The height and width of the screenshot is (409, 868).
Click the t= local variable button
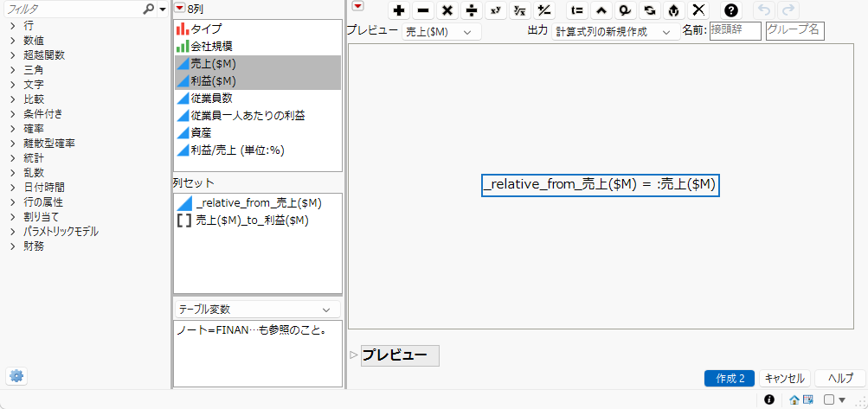[x=577, y=10]
